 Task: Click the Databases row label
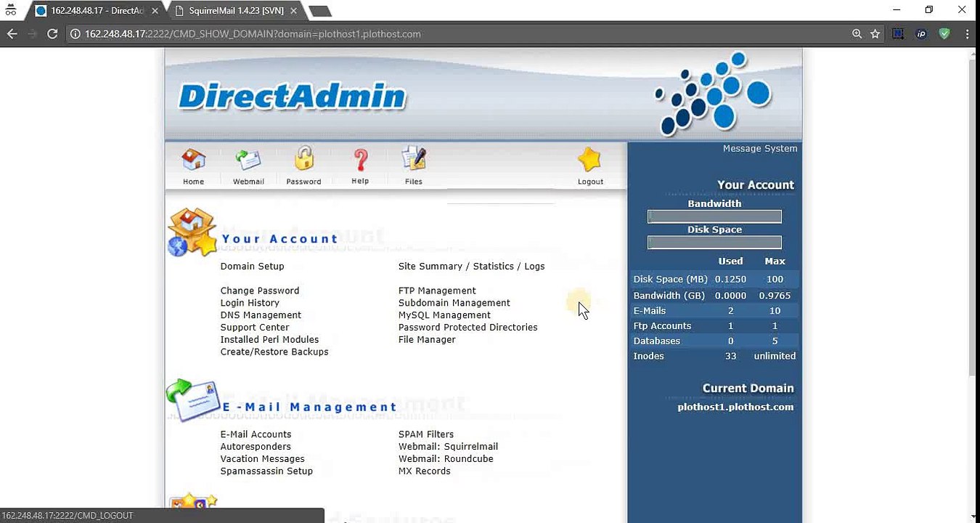tap(657, 341)
